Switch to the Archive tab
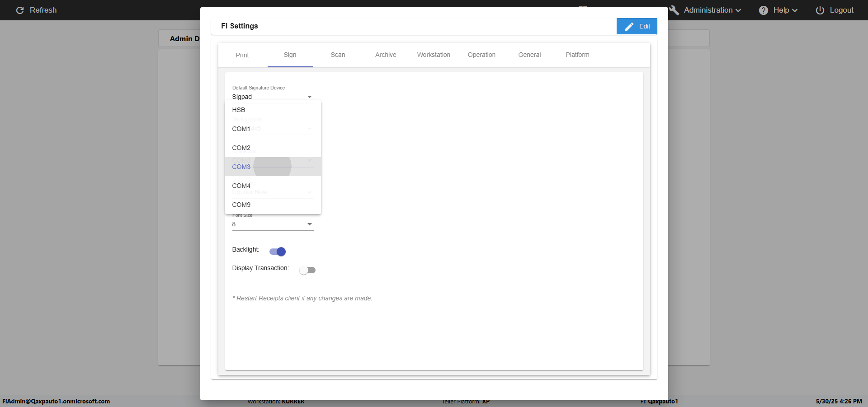The height and width of the screenshot is (407, 868). pyautogui.click(x=386, y=55)
